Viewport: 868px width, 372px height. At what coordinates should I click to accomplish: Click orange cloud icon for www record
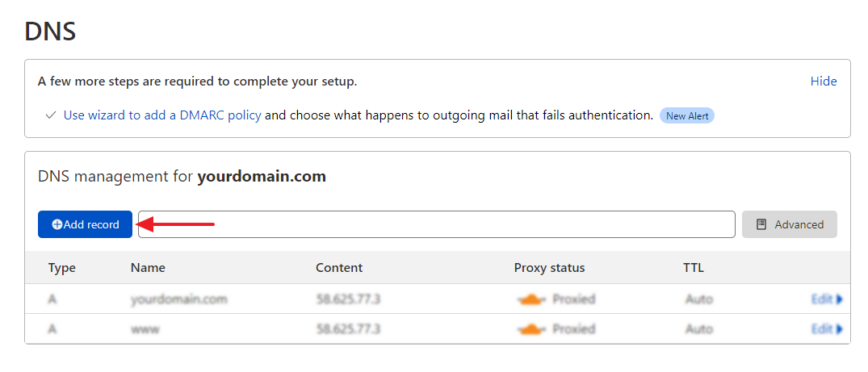[x=532, y=328]
